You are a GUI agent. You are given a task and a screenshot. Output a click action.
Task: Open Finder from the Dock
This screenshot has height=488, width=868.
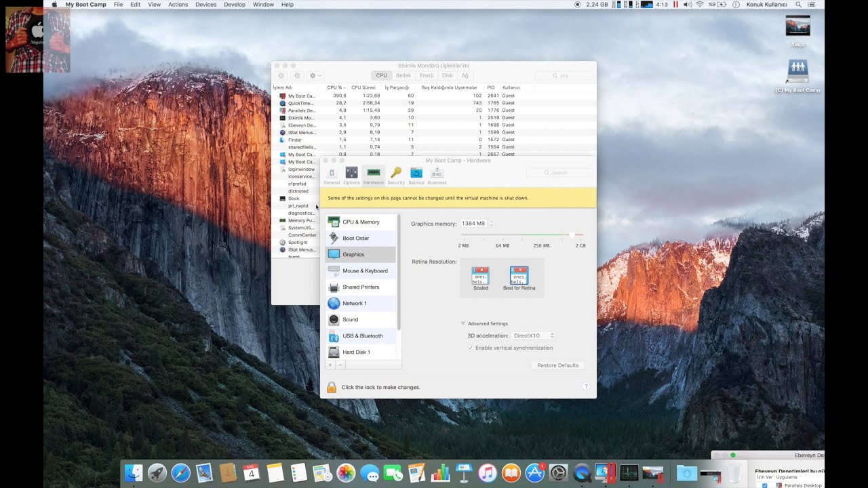[134, 472]
